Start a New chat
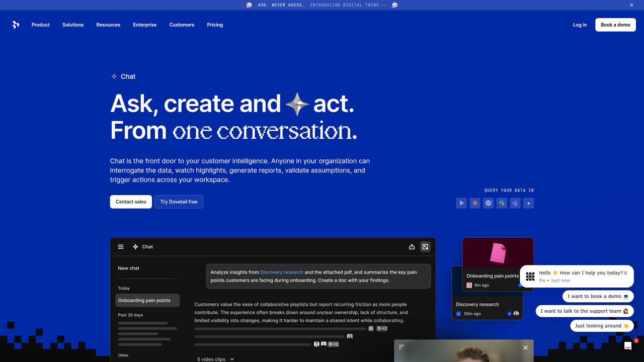 pyautogui.click(x=129, y=268)
